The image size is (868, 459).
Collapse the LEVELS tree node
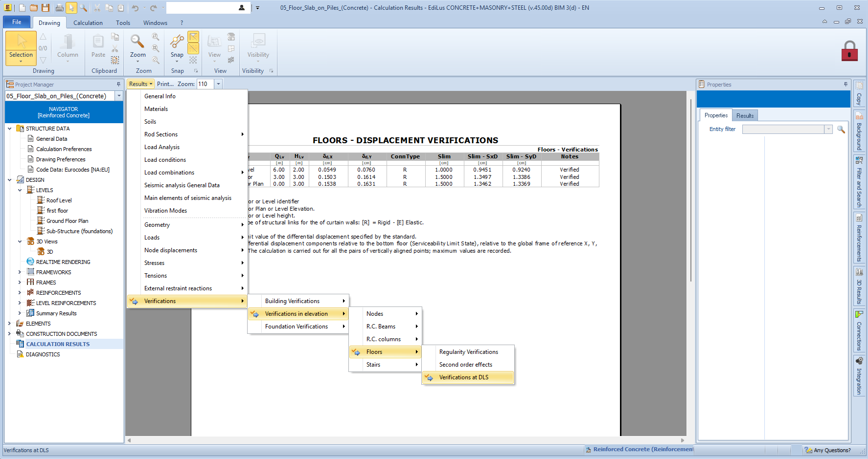[x=20, y=190]
